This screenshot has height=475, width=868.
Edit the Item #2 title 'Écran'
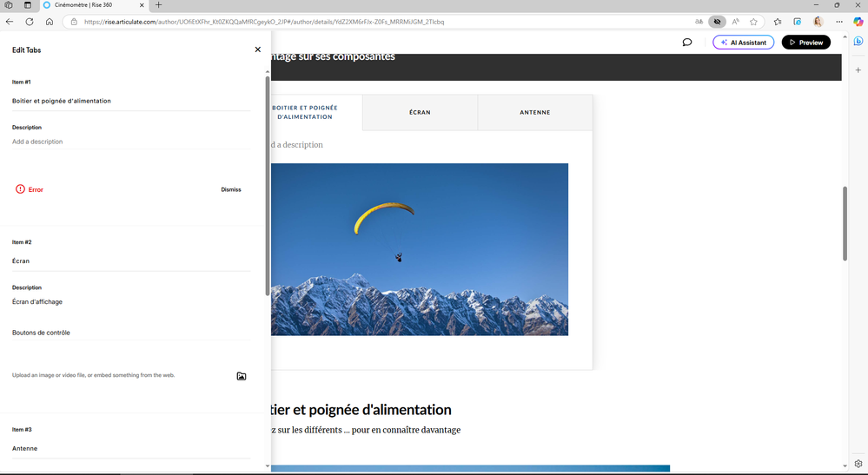131,261
